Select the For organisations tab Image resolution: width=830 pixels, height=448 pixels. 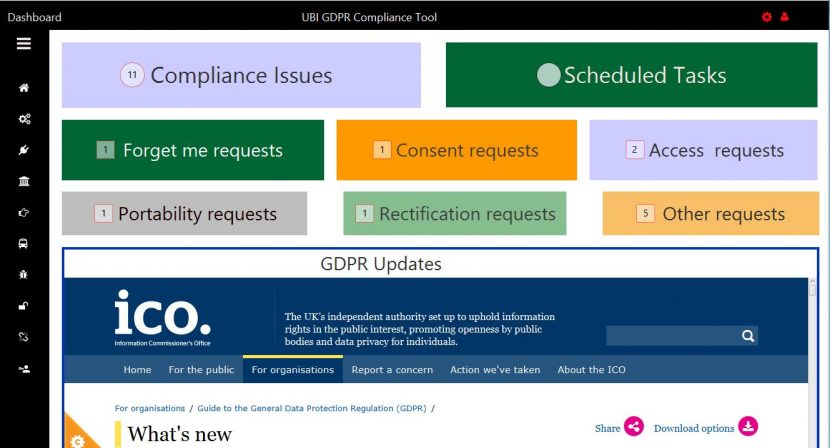pos(293,369)
